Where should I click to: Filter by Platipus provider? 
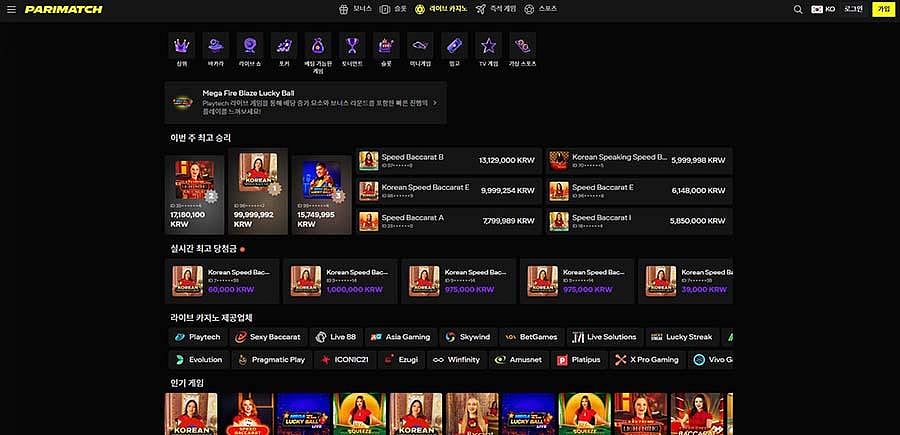[x=580, y=360]
